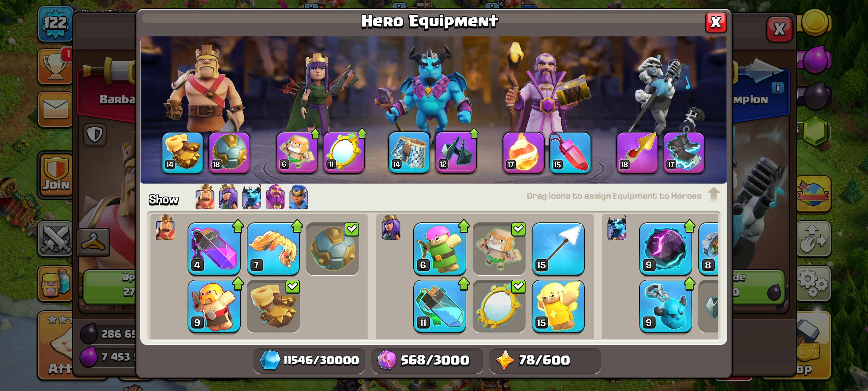This screenshot has height=391, width=868.
Task: Click the checked Giant Gauntlet in inventory
Action: click(273, 306)
